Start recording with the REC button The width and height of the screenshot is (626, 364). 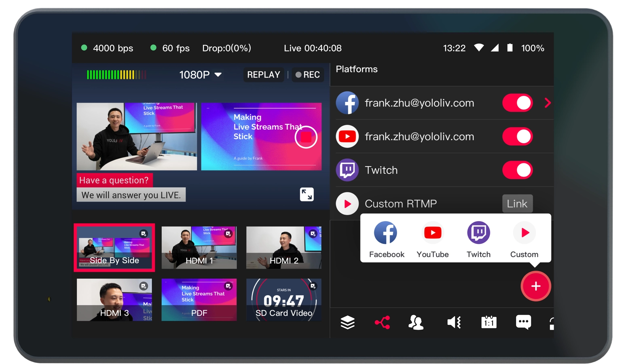pyautogui.click(x=307, y=74)
